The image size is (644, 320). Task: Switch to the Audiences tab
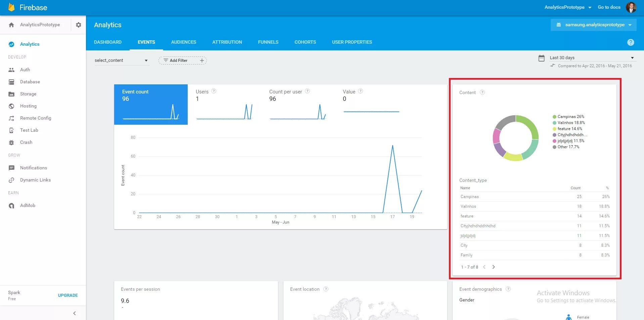(184, 42)
